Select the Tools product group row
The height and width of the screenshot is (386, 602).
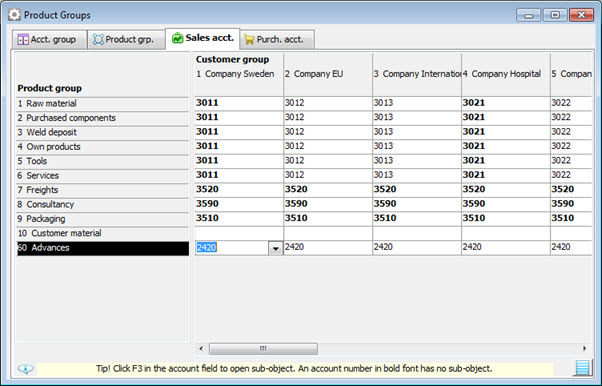point(103,161)
